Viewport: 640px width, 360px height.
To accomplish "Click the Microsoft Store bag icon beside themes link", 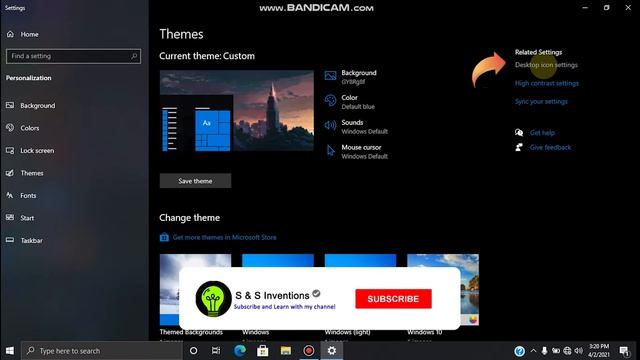I will [164, 237].
